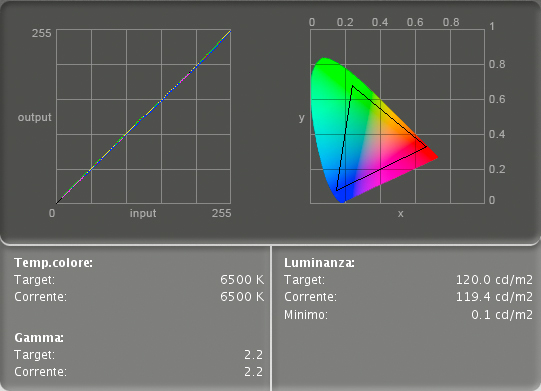Click the y axis label beside chromaticity chart
541x391 pixels.
point(302,118)
